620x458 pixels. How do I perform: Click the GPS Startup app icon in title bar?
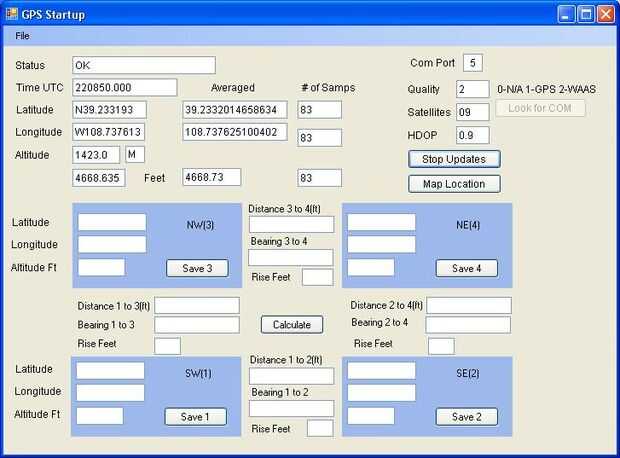coord(12,14)
